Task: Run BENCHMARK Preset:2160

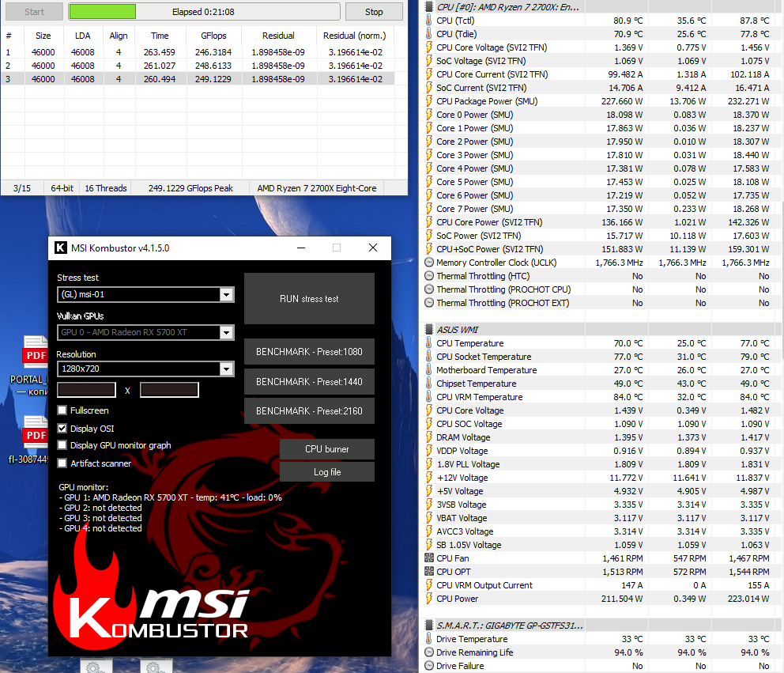Action: [309, 410]
